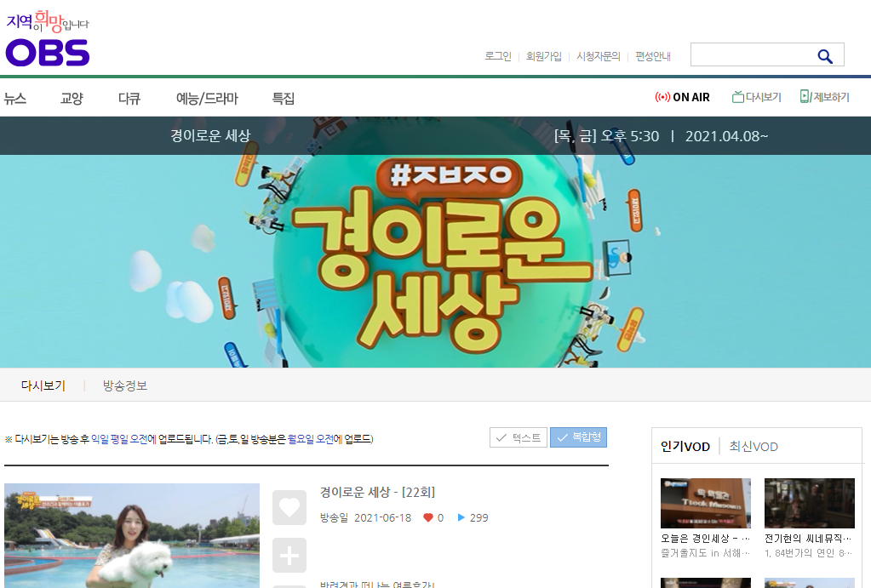Select the 인기VOD tab

coord(685,447)
